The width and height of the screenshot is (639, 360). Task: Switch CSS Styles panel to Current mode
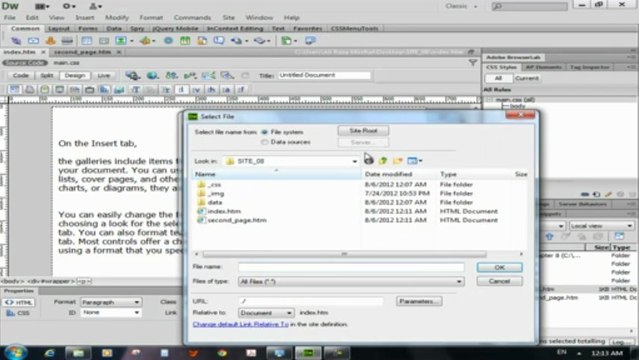click(x=527, y=78)
